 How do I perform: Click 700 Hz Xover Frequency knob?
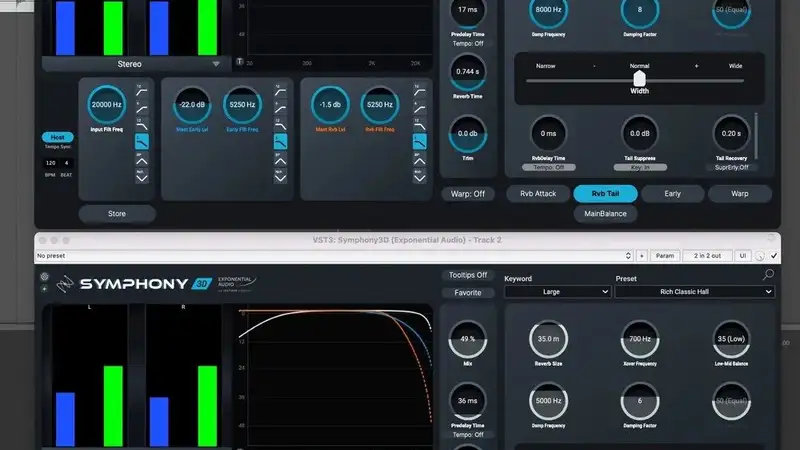click(640, 339)
